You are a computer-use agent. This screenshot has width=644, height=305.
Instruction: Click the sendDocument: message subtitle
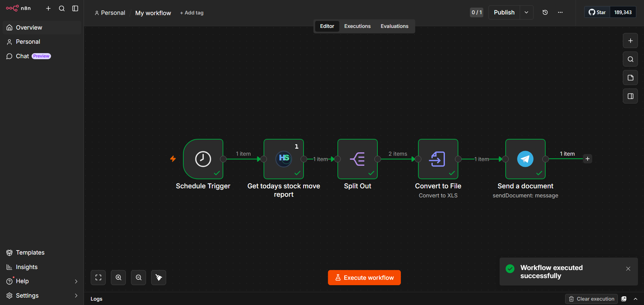[x=525, y=195]
